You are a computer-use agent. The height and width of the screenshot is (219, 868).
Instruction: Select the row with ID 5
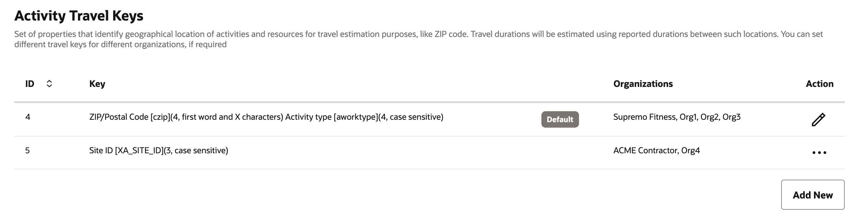(27, 151)
